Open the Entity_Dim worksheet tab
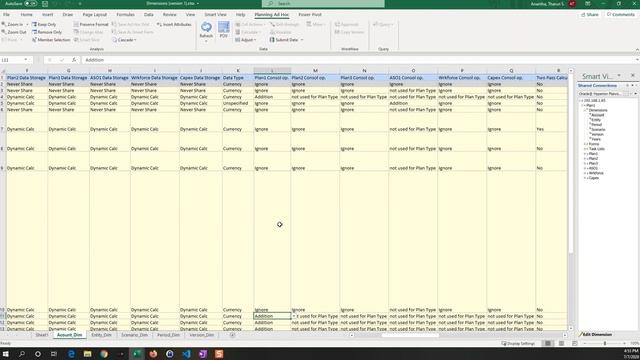The width and height of the screenshot is (640, 360). pos(101,335)
